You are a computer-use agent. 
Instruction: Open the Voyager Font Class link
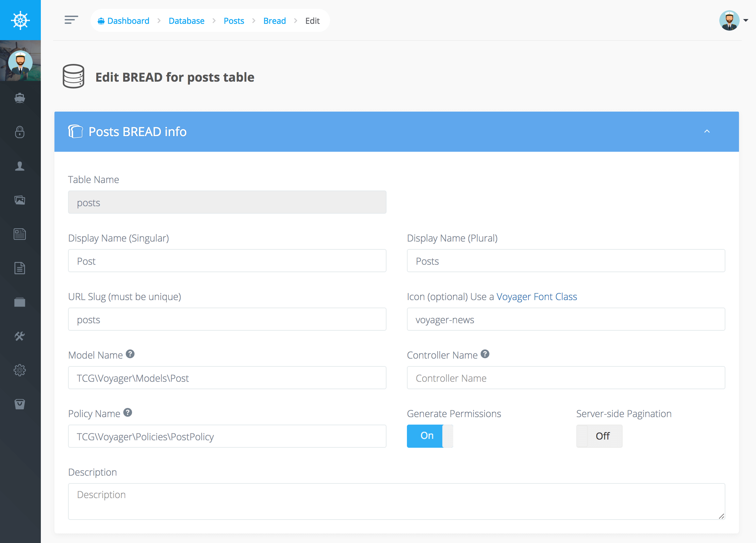537,297
